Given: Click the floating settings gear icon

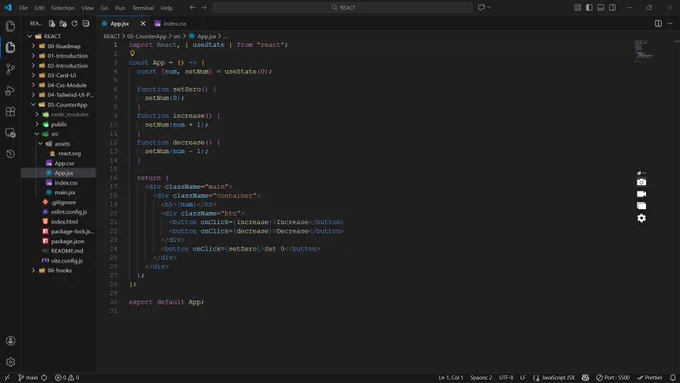Looking at the screenshot, I should 641,218.
